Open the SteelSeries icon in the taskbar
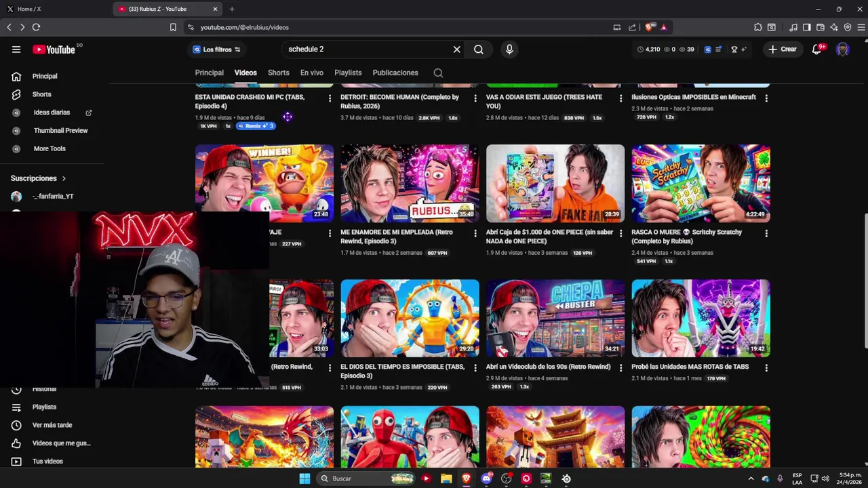The width and height of the screenshot is (868, 488). [566, 479]
